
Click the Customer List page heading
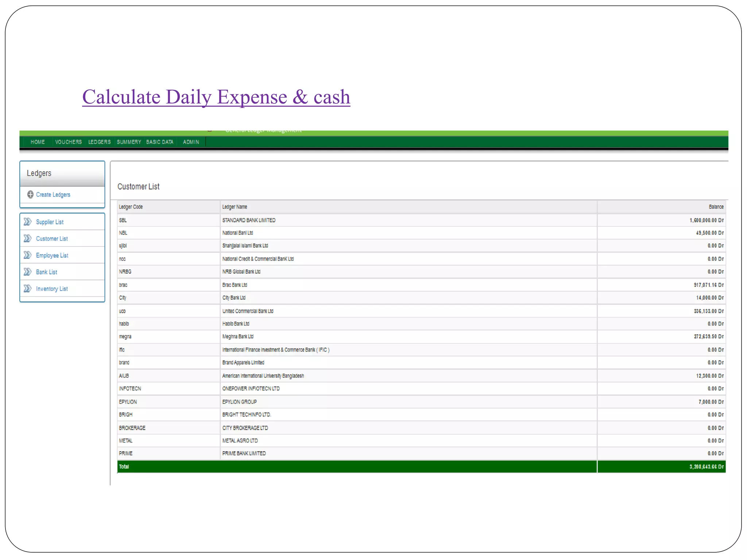pos(138,187)
